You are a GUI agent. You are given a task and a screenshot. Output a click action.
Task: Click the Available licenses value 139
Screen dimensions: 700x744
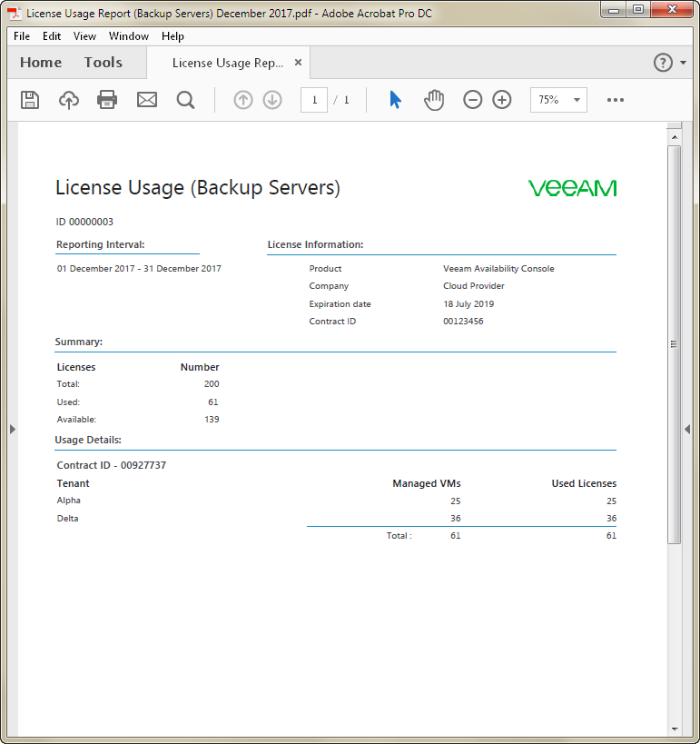212,420
